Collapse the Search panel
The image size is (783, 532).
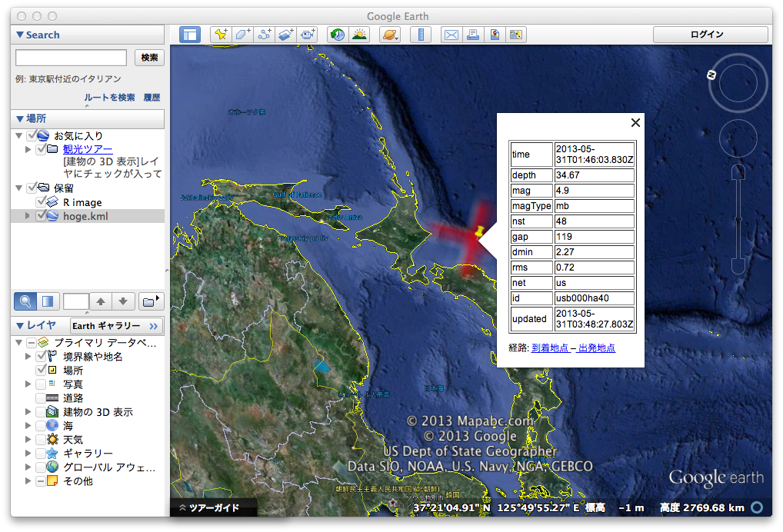[x=19, y=35]
